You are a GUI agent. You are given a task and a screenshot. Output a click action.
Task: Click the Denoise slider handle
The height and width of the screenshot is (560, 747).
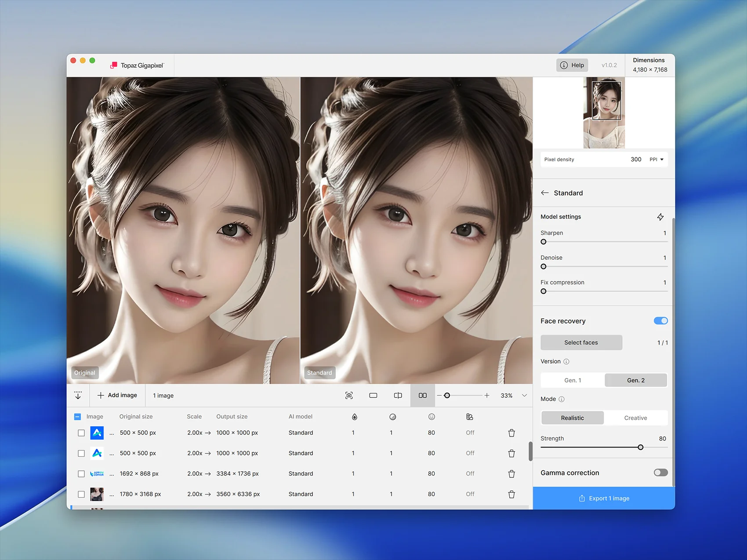click(x=544, y=266)
